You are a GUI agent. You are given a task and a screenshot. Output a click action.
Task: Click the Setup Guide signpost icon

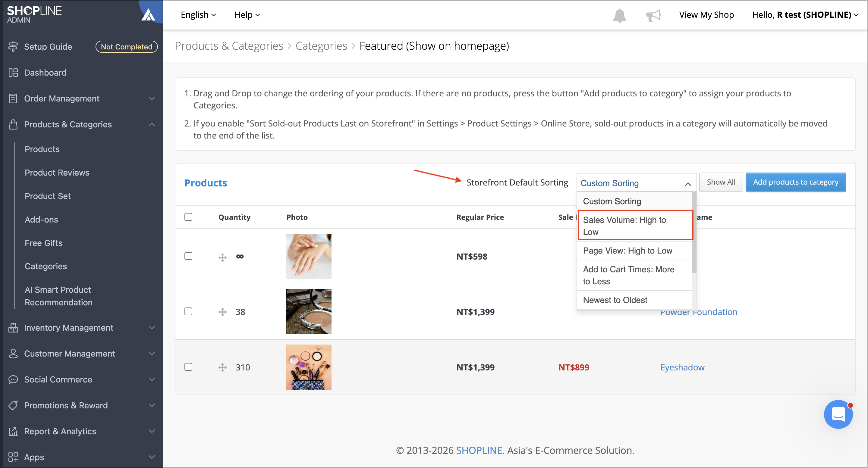[x=13, y=46]
